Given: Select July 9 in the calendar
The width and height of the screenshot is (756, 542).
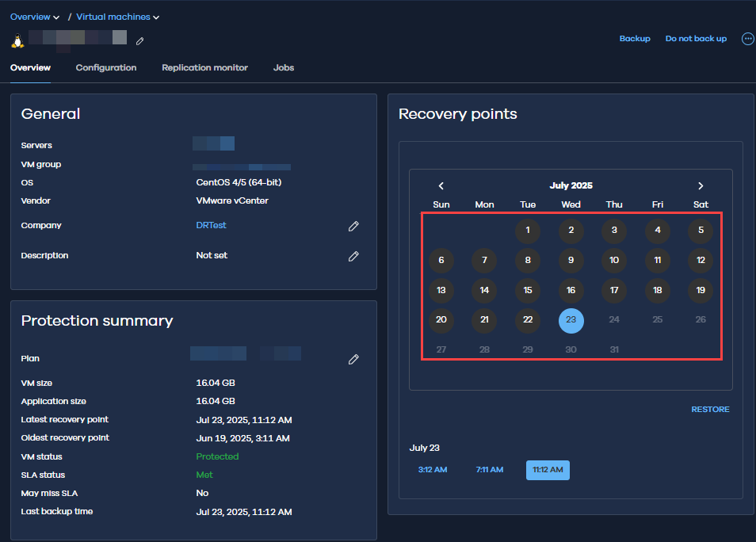Looking at the screenshot, I should [571, 261].
